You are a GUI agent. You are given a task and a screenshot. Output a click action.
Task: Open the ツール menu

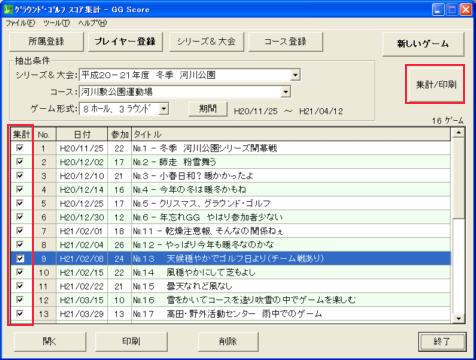pyautogui.click(x=56, y=23)
